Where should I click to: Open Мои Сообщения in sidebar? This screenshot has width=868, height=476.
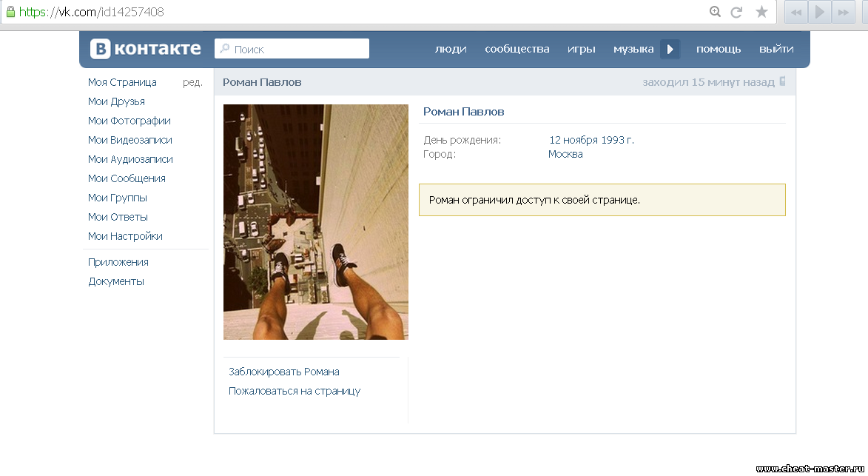[127, 178]
